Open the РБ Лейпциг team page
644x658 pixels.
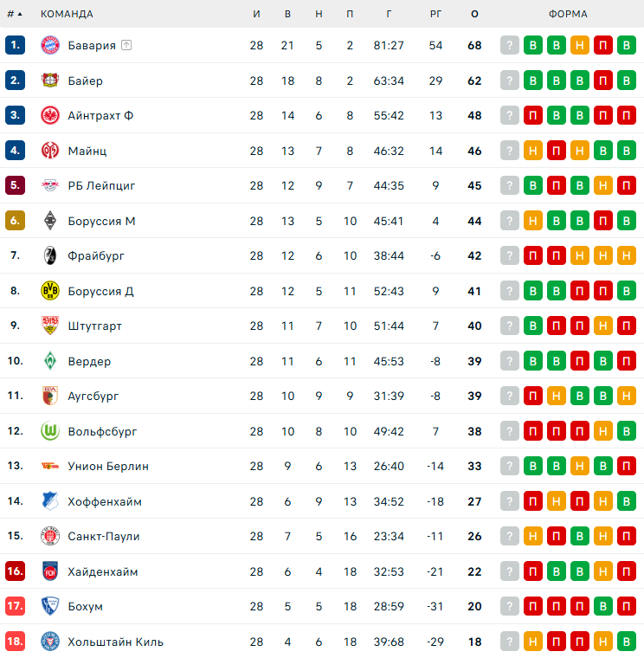pyautogui.click(x=101, y=185)
